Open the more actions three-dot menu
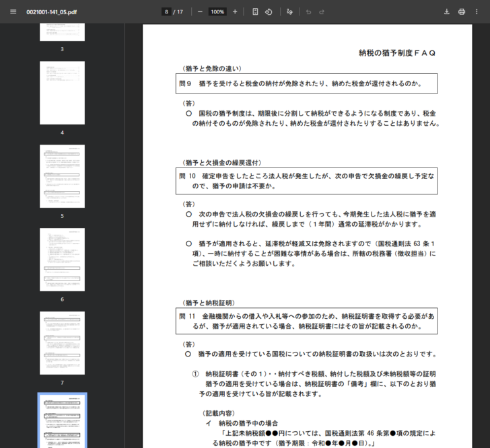This screenshot has width=490, height=448. [x=477, y=12]
